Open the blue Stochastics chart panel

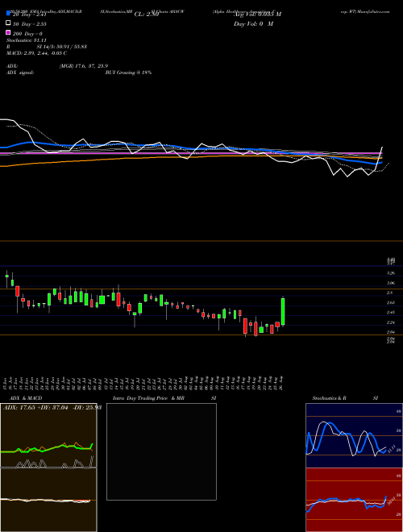pos(354,435)
